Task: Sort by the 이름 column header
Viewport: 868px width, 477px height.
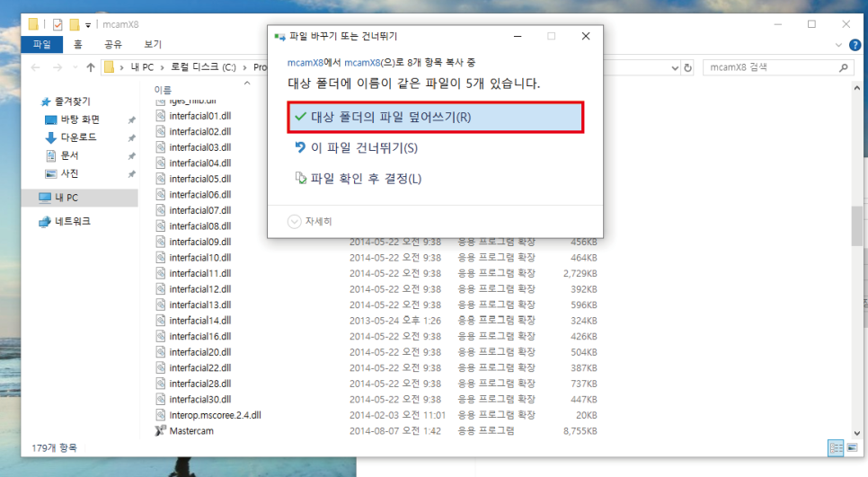Action: tap(163, 90)
